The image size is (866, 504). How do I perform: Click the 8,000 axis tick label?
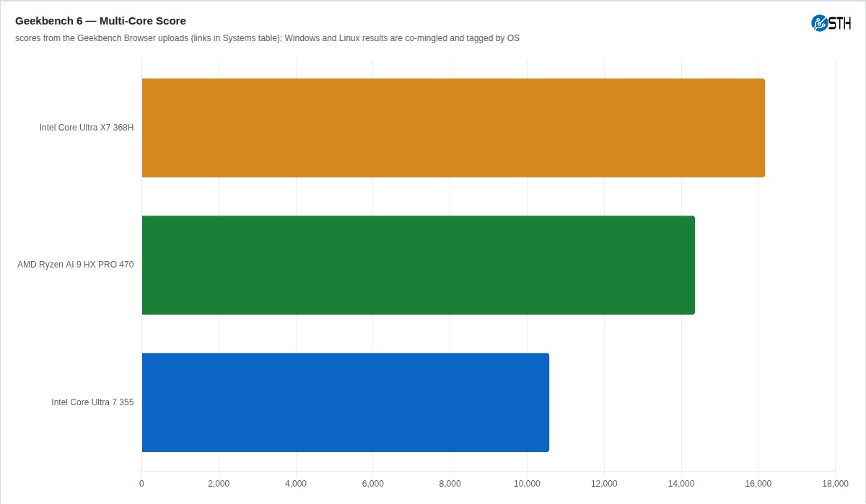(x=450, y=483)
